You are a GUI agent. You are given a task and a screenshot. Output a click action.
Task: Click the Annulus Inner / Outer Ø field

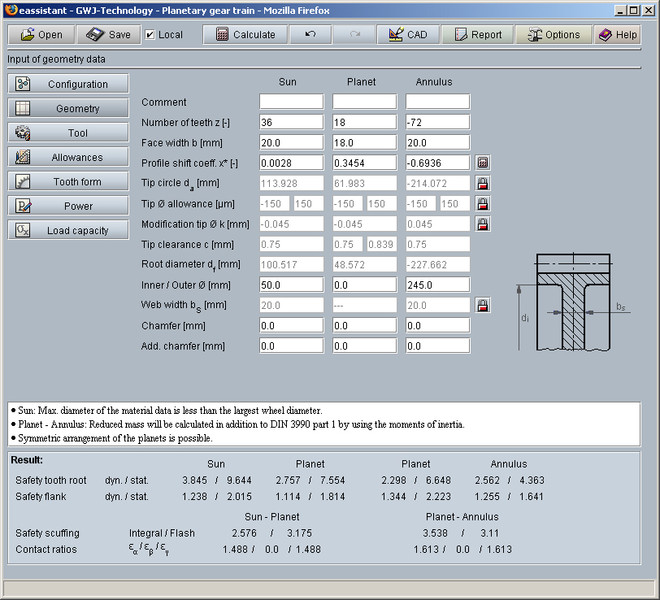(437, 285)
